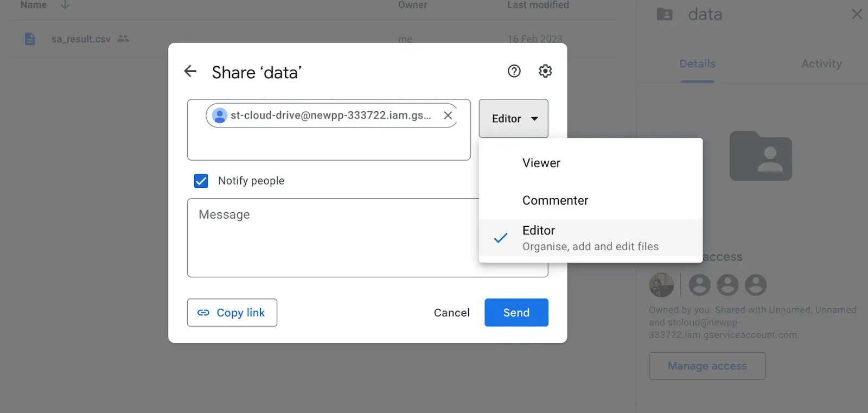Sort by Name column header

pyautogui.click(x=34, y=5)
